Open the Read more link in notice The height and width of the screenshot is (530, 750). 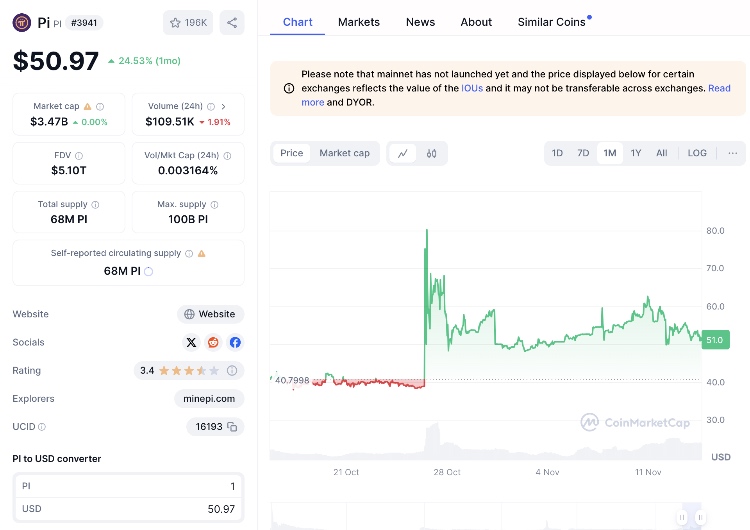(719, 88)
